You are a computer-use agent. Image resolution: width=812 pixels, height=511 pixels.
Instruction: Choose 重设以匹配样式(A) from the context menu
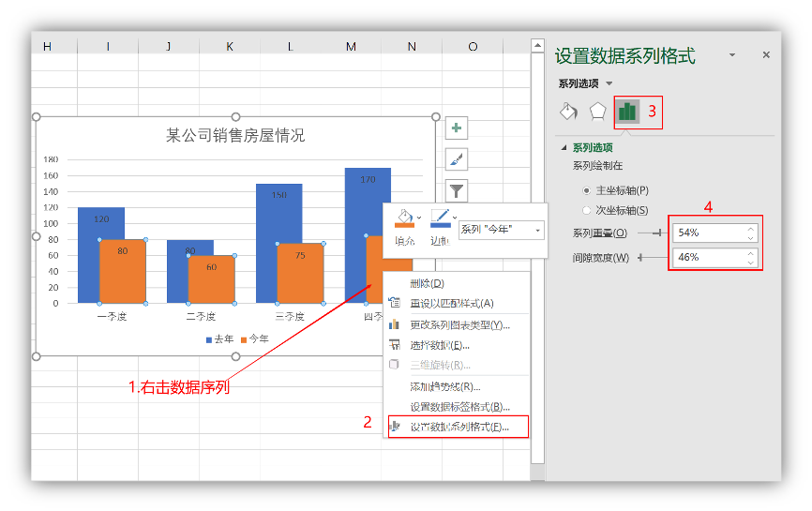458,304
